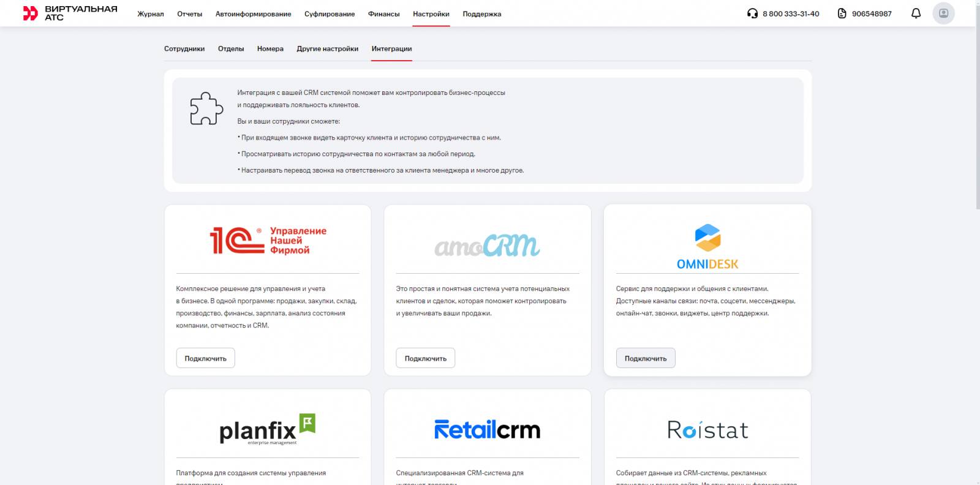Screen dimensions: 980x485
Task: Click Подключить for 1С integration
Action: pyautogui.click(x=206, y=358)
